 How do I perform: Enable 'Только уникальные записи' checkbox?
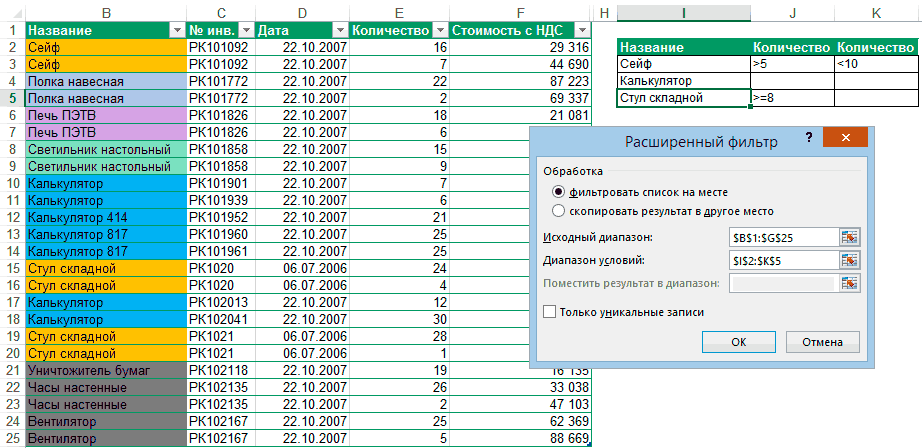[x=548, y=312]
